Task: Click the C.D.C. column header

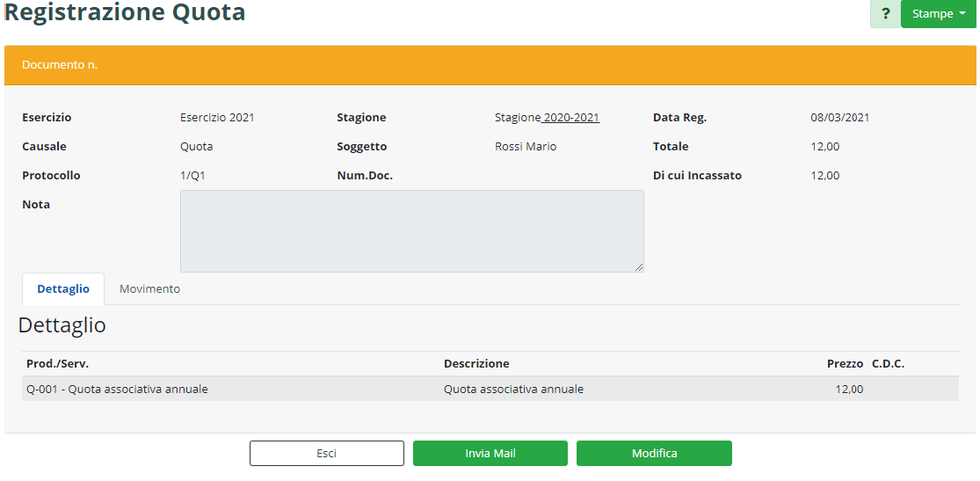Action: click(888, 363)
